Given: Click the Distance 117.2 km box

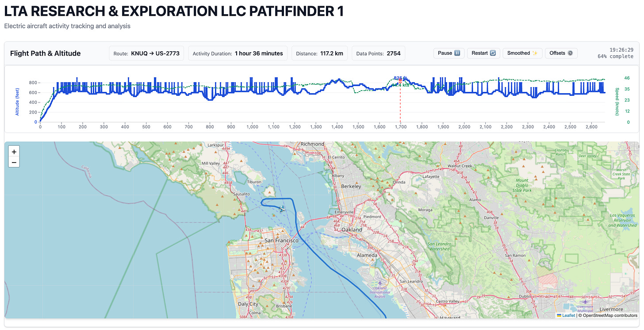Looking at the screenshot, I should (x=319, y=53).
